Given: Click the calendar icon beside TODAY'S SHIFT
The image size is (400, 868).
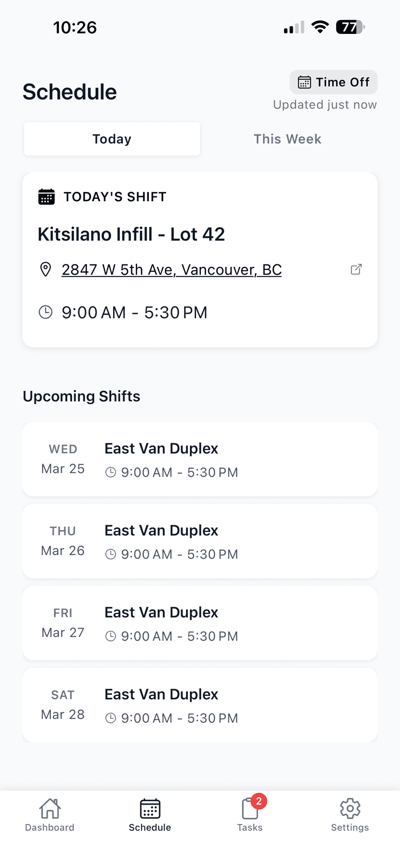Looking at the screenshot, I should 46,196.
